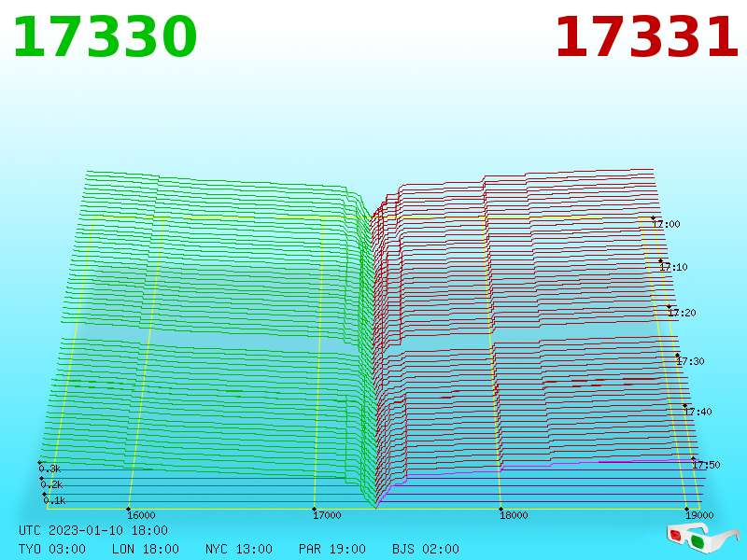Viewport: 747px width, 560px height.
Task: Click the PAR 19:00 clock text
Action: coord(332,549)
